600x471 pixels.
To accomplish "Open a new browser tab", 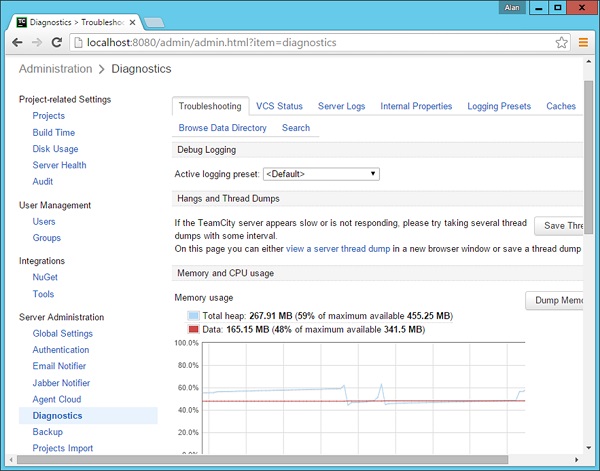I will click(x=154, y=23).
